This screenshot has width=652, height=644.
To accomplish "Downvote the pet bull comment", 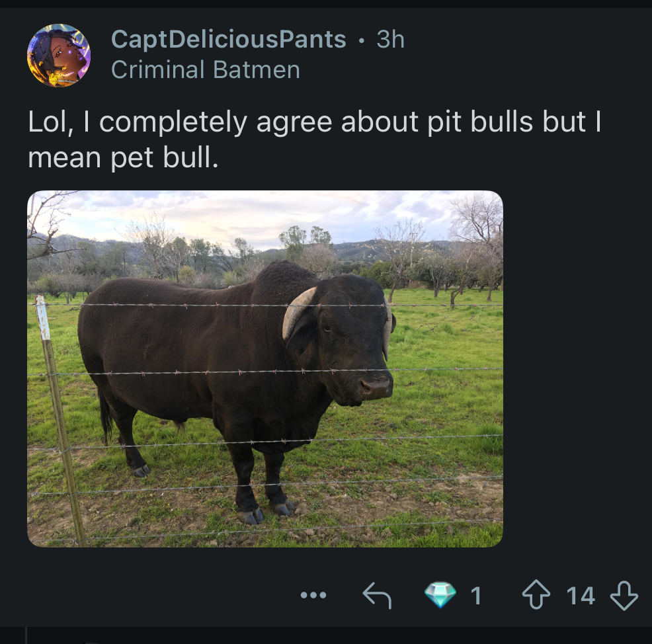I will click(x=624, y=596).
